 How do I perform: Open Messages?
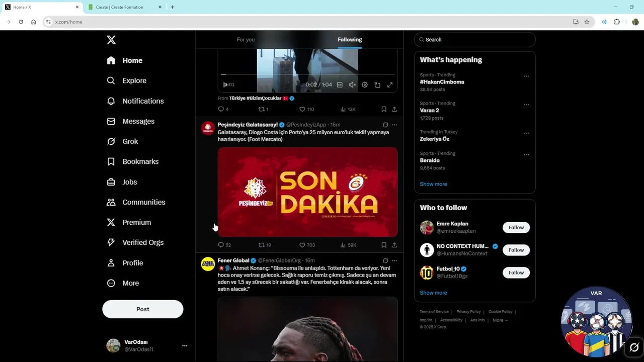click(131, 121)
